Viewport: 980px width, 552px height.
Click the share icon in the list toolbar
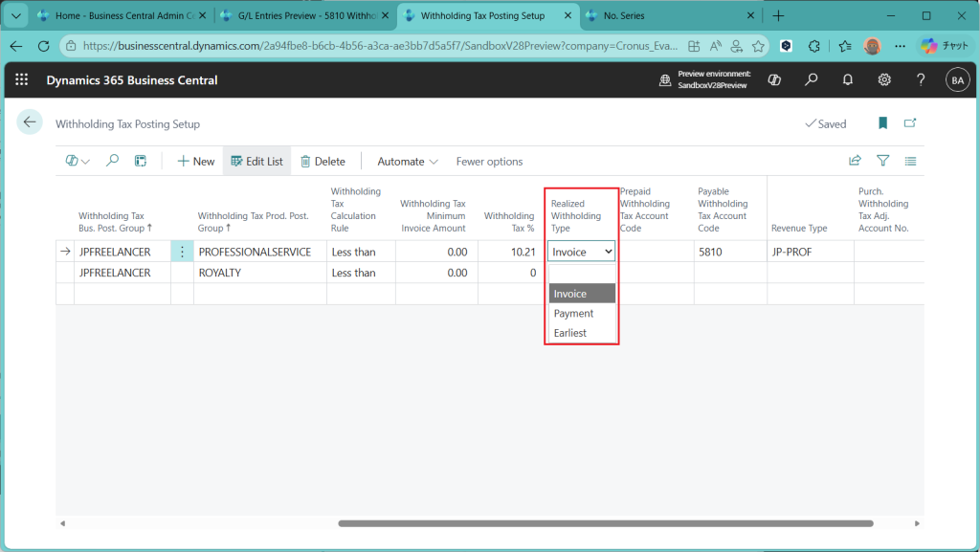coord(855,162)
